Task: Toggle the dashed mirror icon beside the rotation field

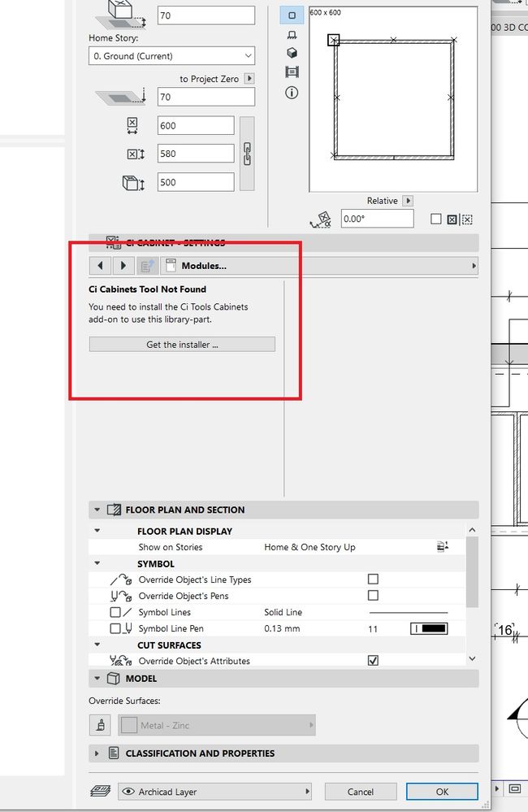Action: click(x=467, y=219)
